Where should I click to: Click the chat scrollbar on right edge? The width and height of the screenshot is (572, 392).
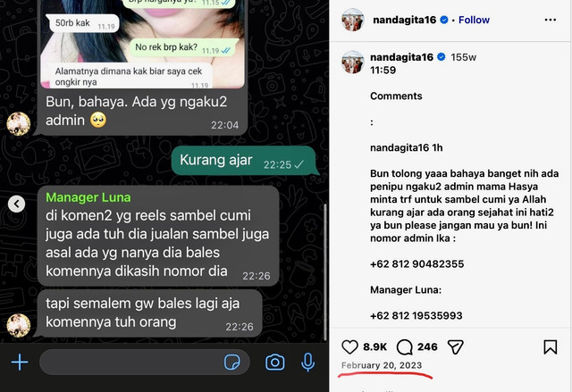click(325, 271)
